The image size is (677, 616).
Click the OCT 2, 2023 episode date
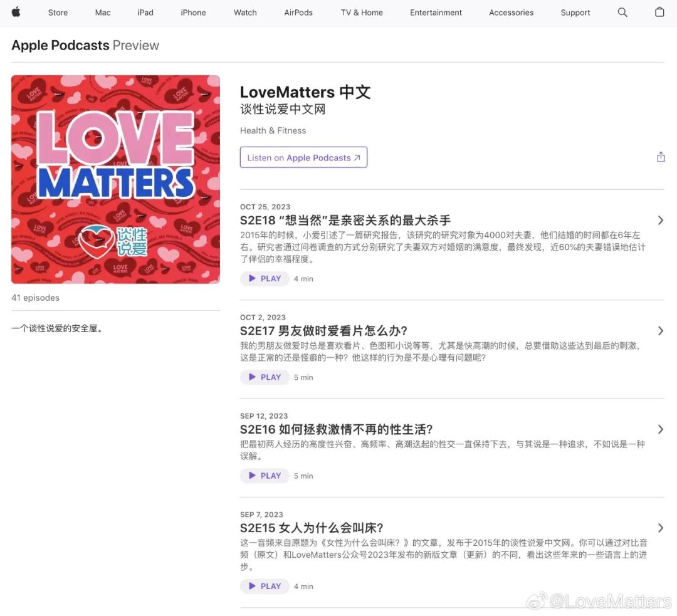tap(263, 317)
